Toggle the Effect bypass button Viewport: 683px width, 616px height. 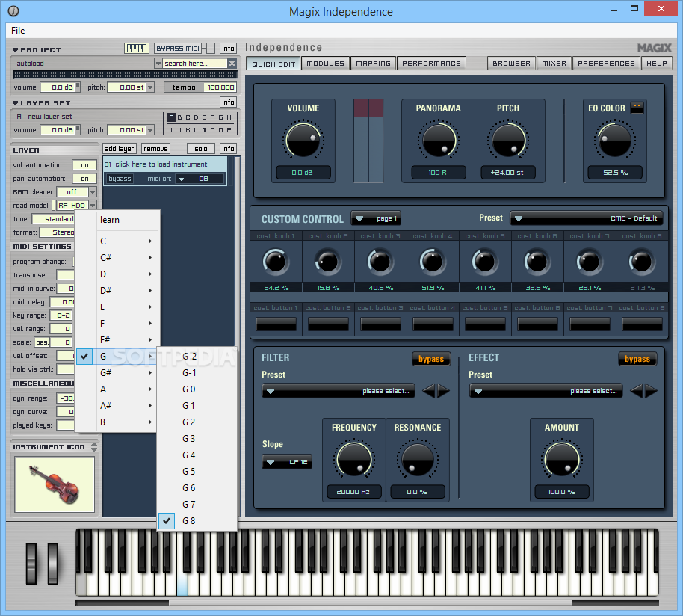637,359
